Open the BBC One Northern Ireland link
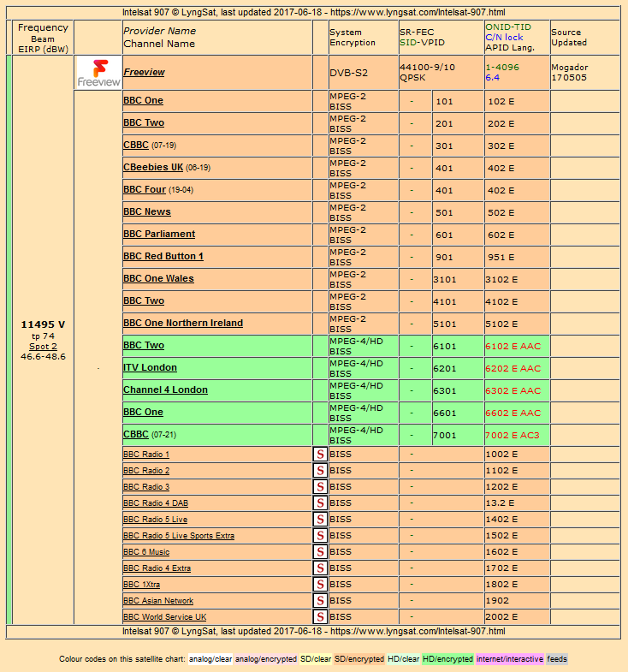Image resolution: width=628 pixels, height=672 pixels. pyautogui.click(x=183, y=323)
